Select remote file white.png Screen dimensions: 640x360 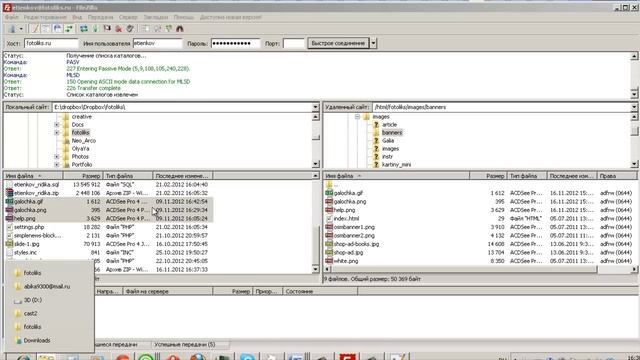tap(346, 261)
